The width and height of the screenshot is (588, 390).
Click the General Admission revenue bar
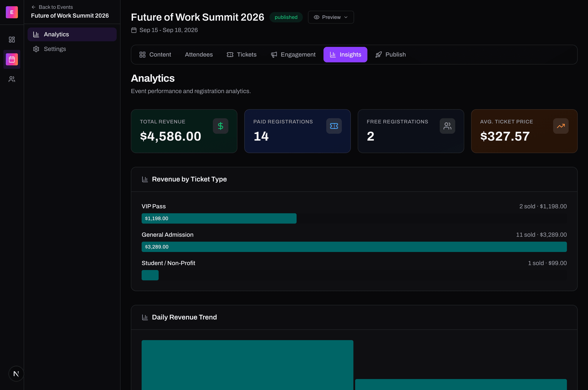coord(354,247)
